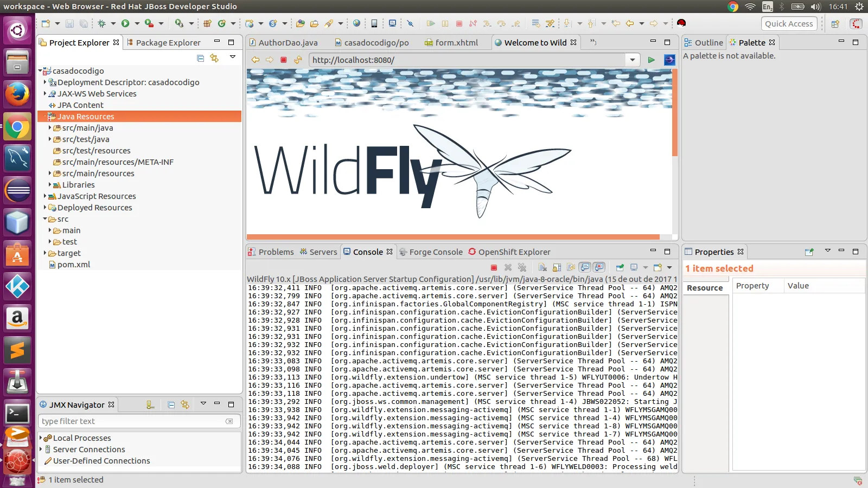
Task: Click the Collapse All icon in Project Explorer
Action: (x=200, y=58)
